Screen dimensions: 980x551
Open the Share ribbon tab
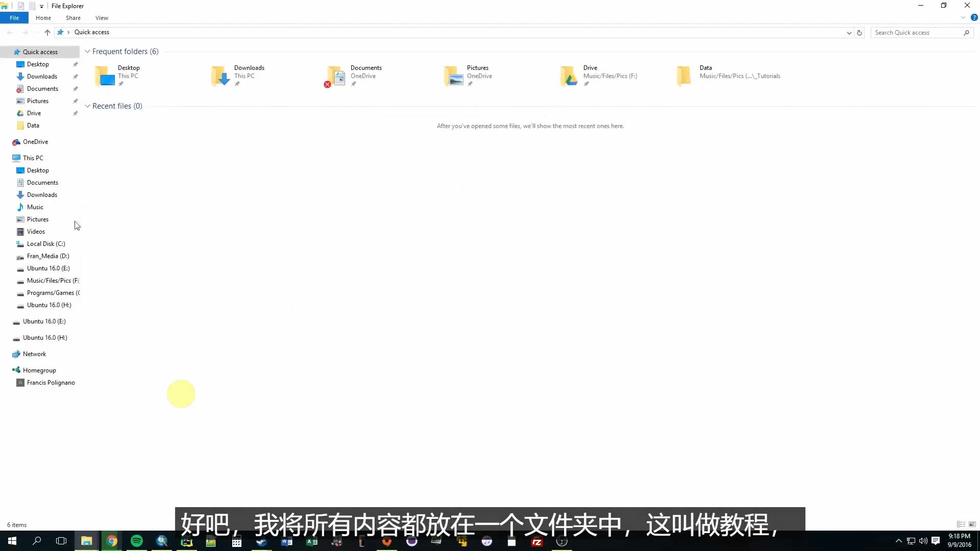(73, 18)
